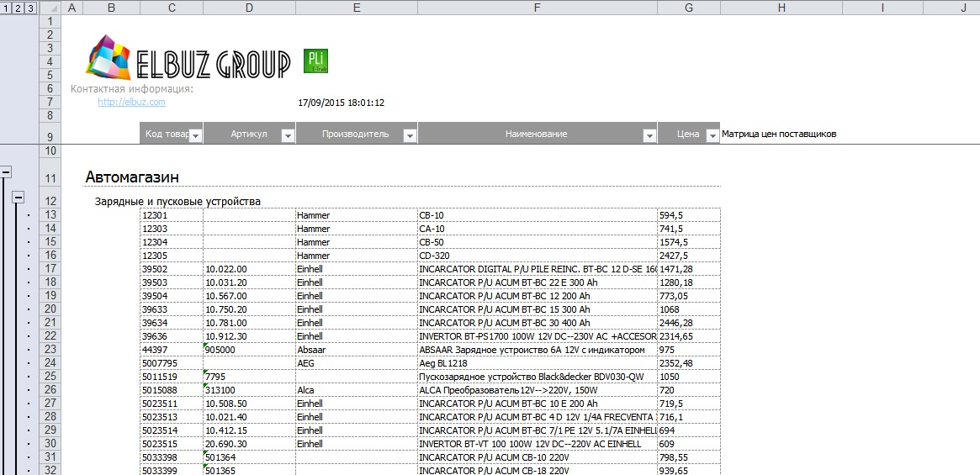Select the CD-320 name cell
The image size is (980, 475).
(538, 255)
